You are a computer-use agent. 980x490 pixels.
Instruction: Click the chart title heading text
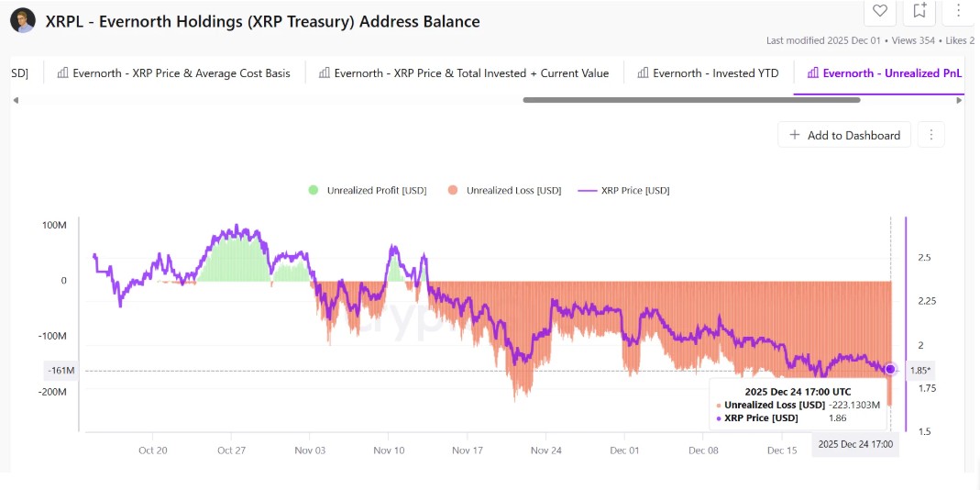(262, 21)
